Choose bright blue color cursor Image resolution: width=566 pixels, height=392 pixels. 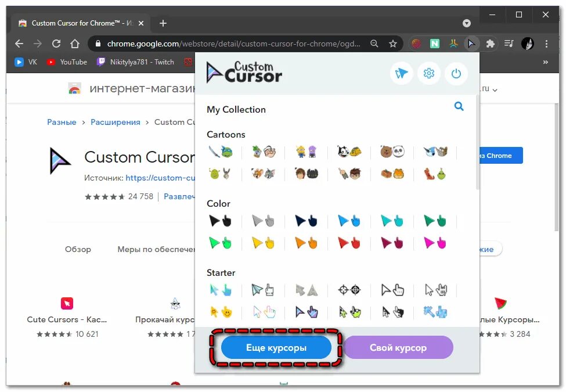(x=349, y=221)
